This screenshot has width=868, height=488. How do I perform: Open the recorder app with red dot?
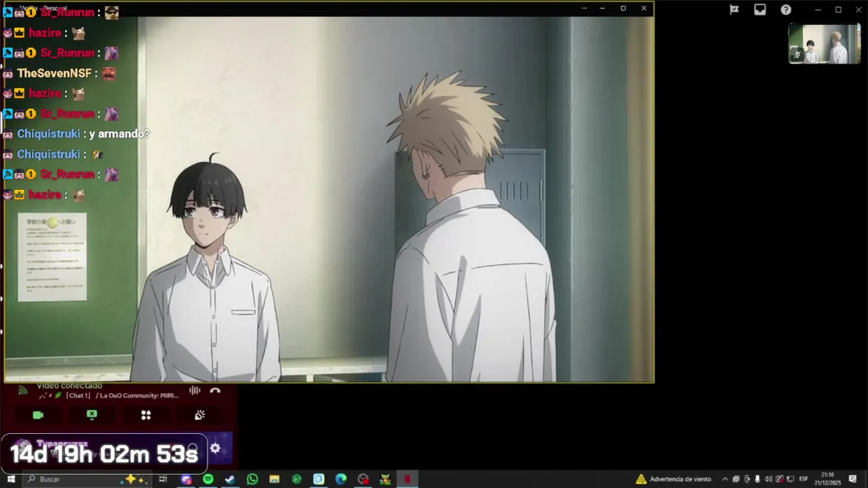point(363,479)
